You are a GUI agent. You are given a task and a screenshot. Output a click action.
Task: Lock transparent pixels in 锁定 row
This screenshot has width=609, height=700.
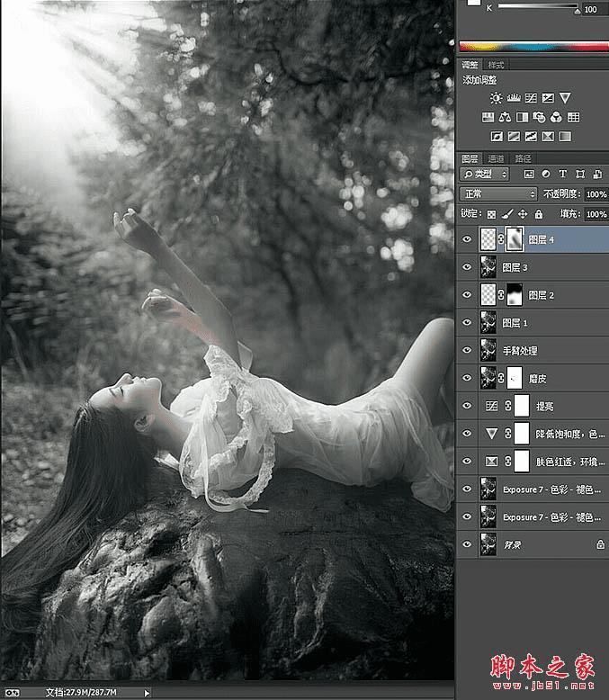(491, 214)
